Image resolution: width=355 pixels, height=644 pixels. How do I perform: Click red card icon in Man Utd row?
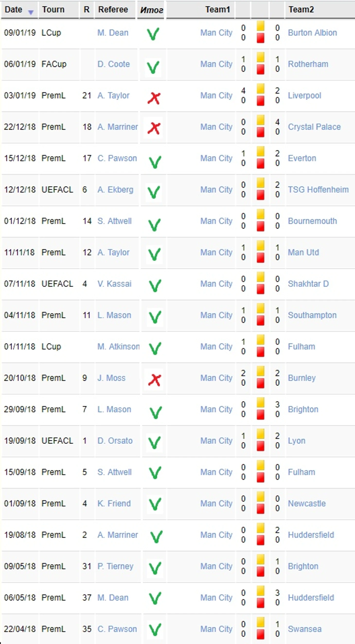(x=260, y=258)
